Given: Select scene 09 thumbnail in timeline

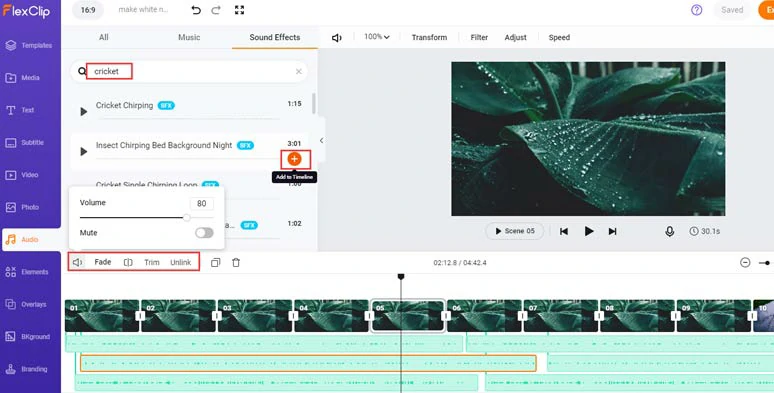Looking at the screenshot, I should pos(713,315).
